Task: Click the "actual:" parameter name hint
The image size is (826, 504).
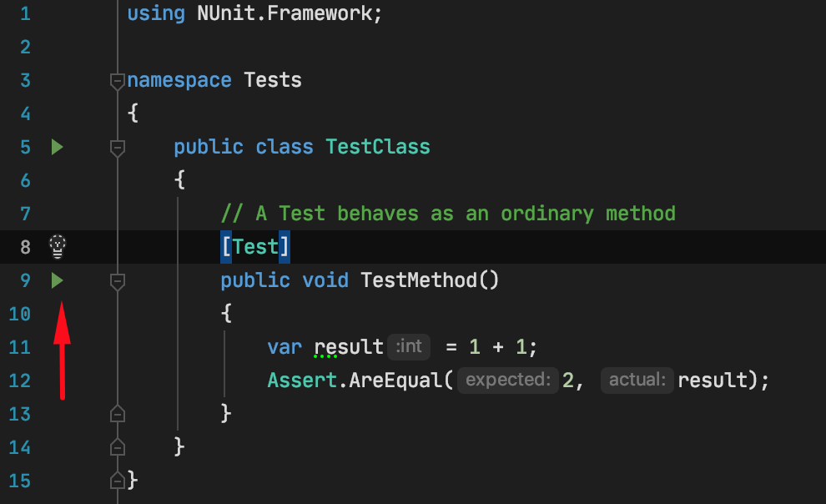Action: [x=637, y=380]
